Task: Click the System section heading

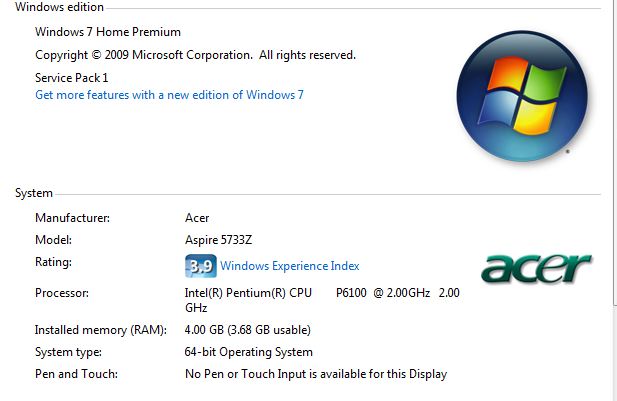Action: click(x=34, y=193)
